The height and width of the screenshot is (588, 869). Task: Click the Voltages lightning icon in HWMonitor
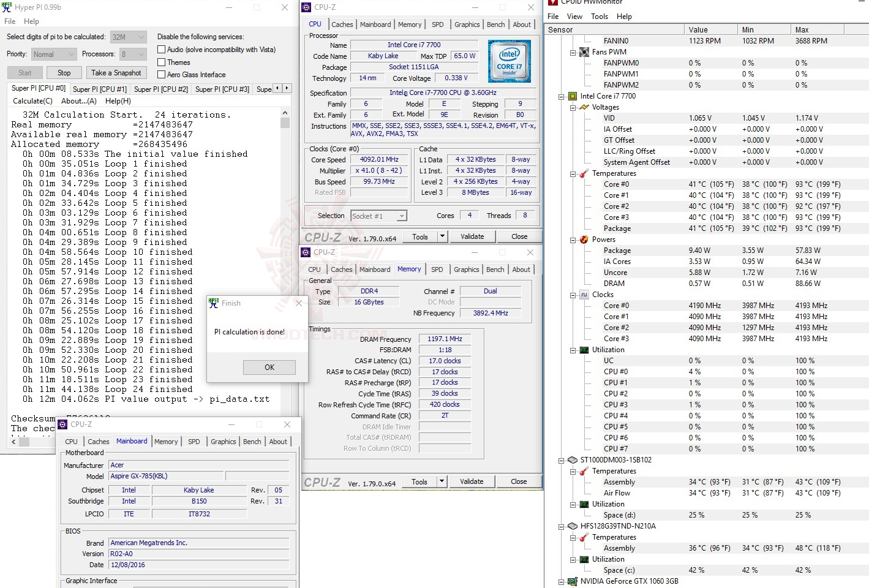[x=584, y=107]
